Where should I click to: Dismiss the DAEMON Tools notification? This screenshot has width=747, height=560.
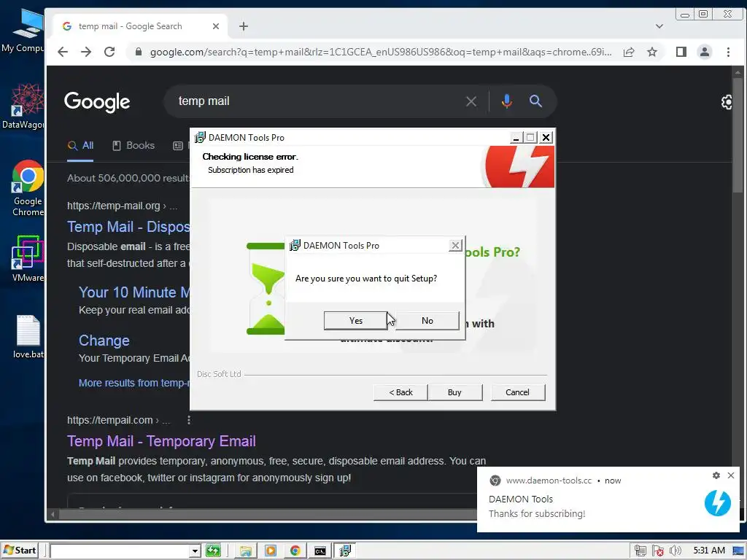pos(731,475)
